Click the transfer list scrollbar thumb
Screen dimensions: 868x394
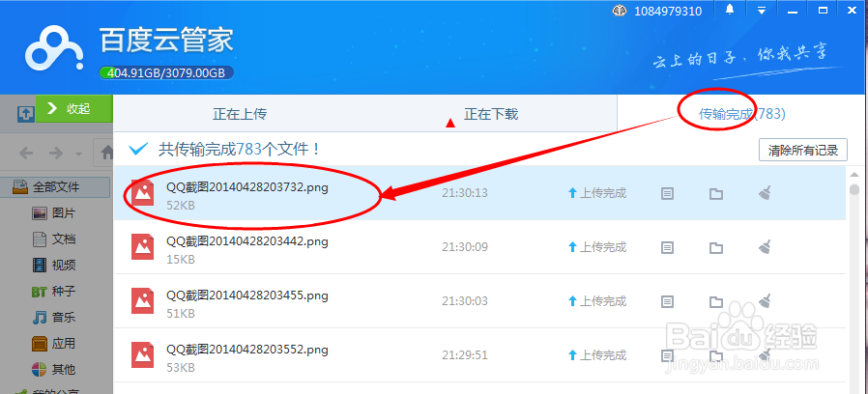click(x=854, y=190)
